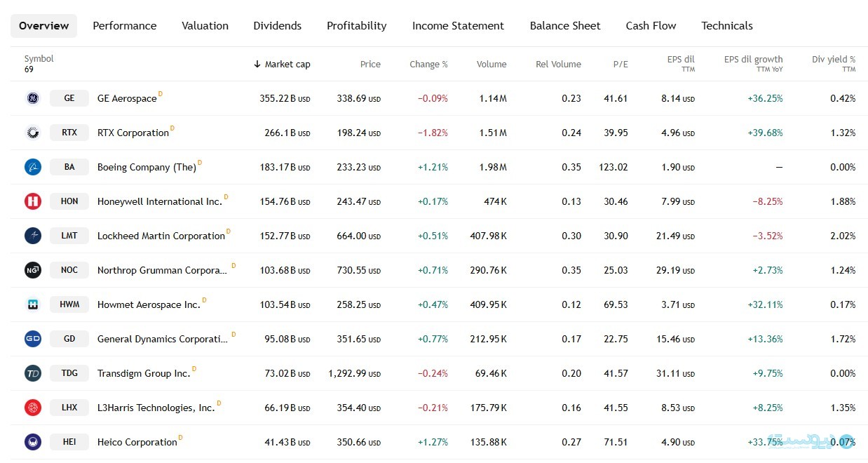Click the Northrop Grumman logo icon
Viewport: 868px width, 463px height.
(x=33, y=270)
